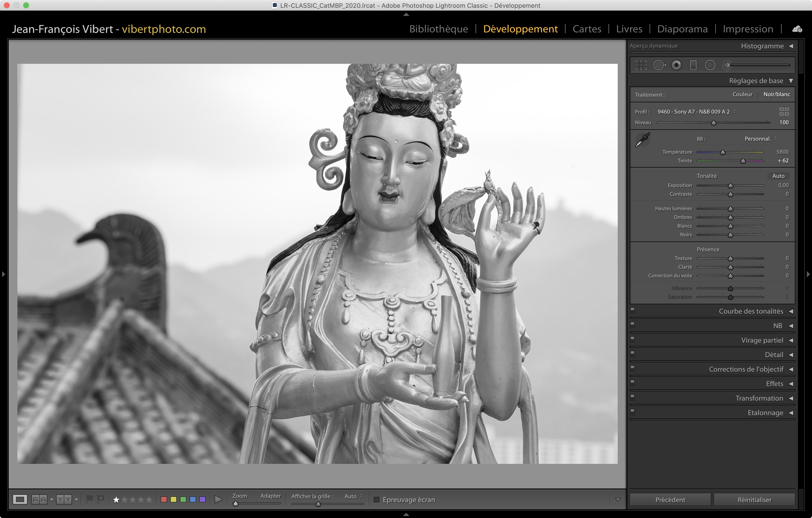Viewport: 812px width, 518px height.
Task: Enable the Epreuvage écran checkbox
Action: pos(377,499)
